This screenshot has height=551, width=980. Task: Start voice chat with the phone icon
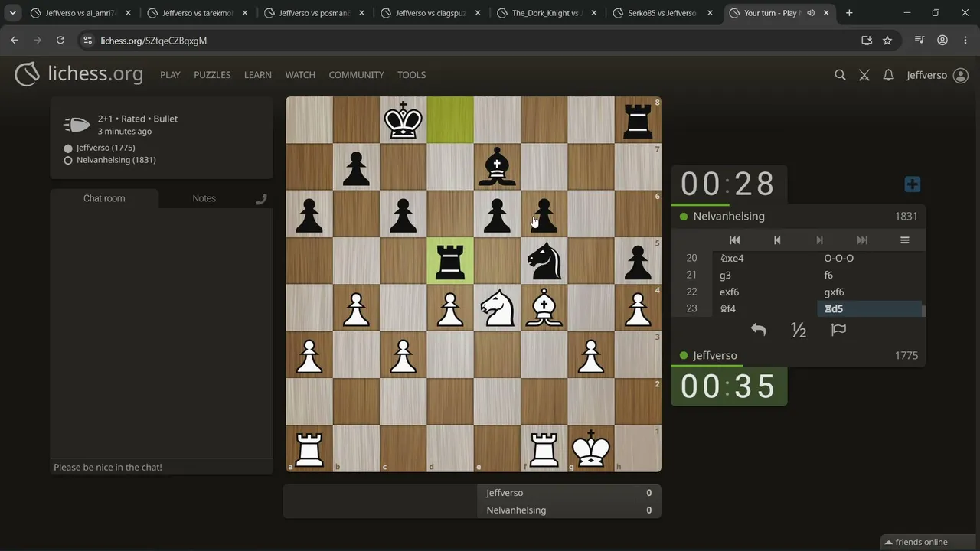261,199
